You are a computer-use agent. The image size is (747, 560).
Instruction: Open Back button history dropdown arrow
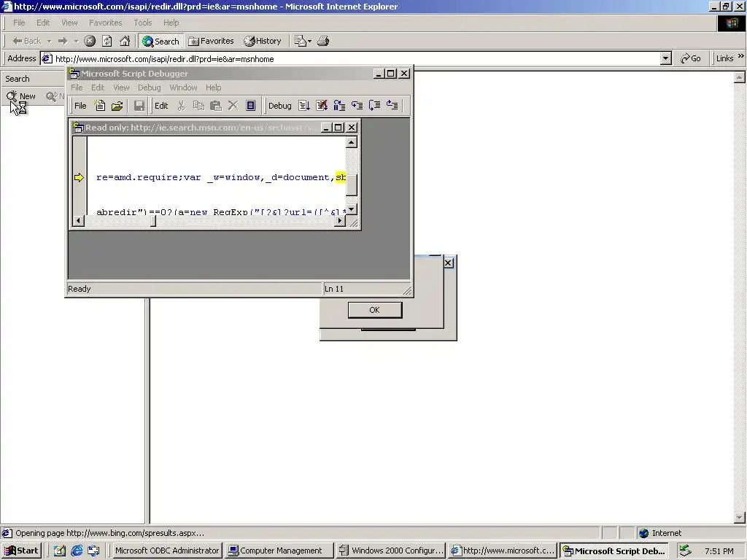point(49,42)
